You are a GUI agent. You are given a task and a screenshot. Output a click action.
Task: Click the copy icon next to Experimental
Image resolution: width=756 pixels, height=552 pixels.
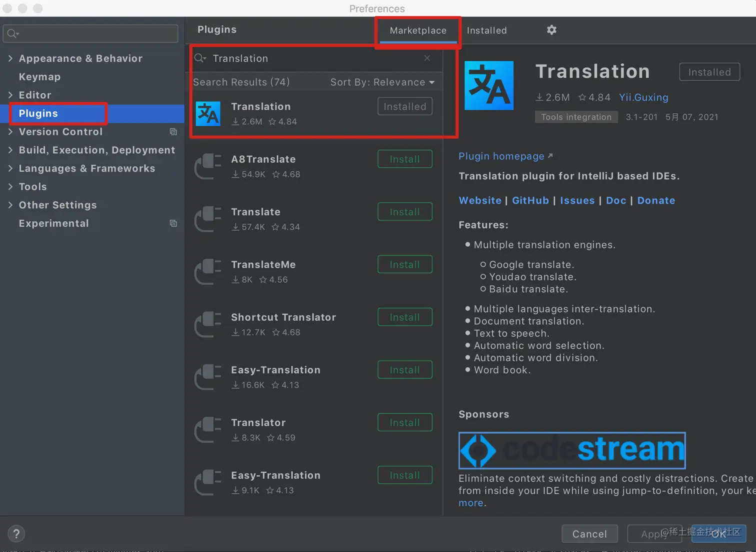point(173,223)
